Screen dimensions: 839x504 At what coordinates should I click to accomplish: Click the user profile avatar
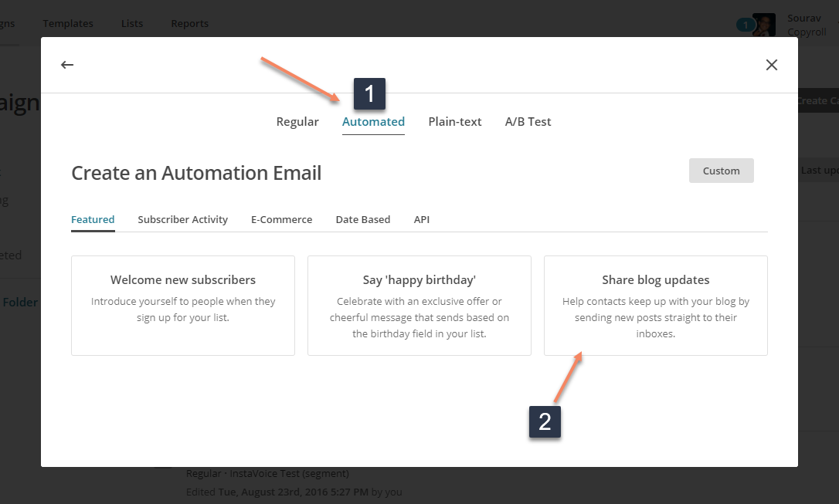[764, 25]
